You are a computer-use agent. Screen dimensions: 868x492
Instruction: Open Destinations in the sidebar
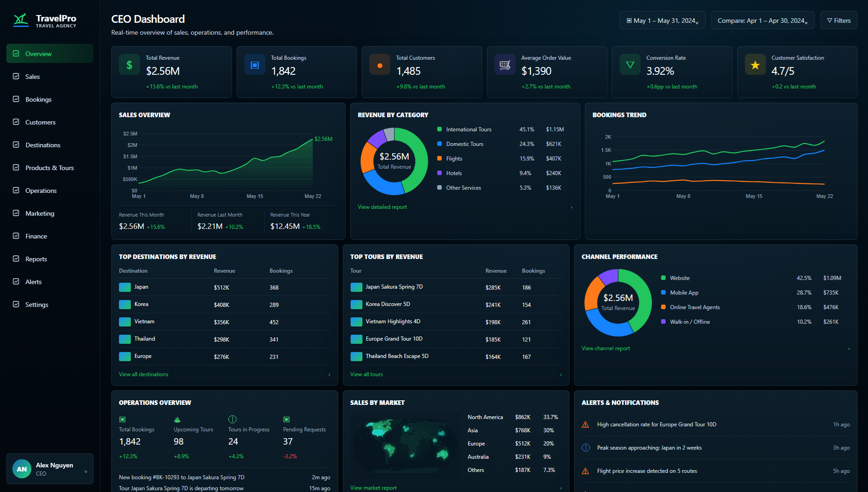[50, 145]
